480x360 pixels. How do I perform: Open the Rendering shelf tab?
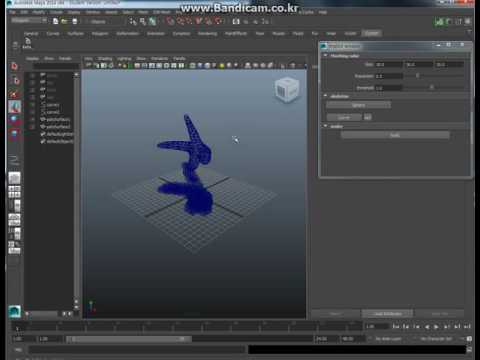[x=207, y=34]
